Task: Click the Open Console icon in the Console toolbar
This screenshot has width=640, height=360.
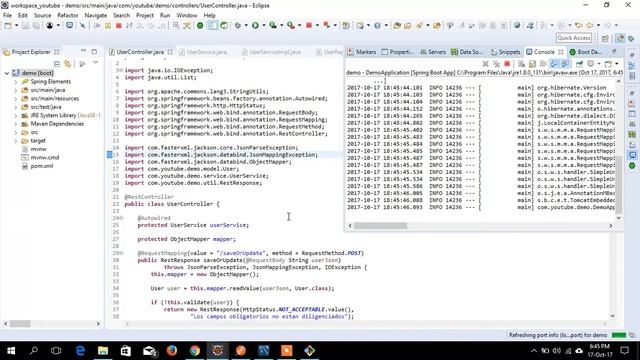Action: (608, 64)
